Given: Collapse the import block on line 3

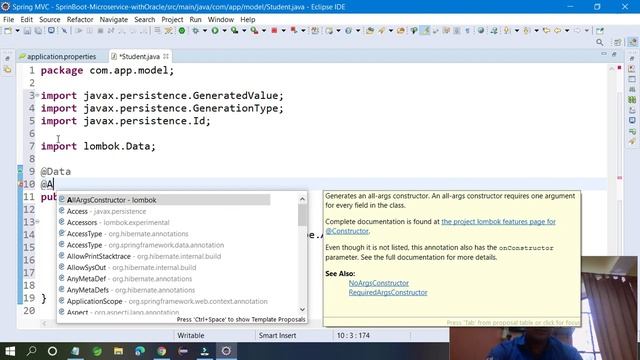Looking at the screenshot, I should click(37, 96).
